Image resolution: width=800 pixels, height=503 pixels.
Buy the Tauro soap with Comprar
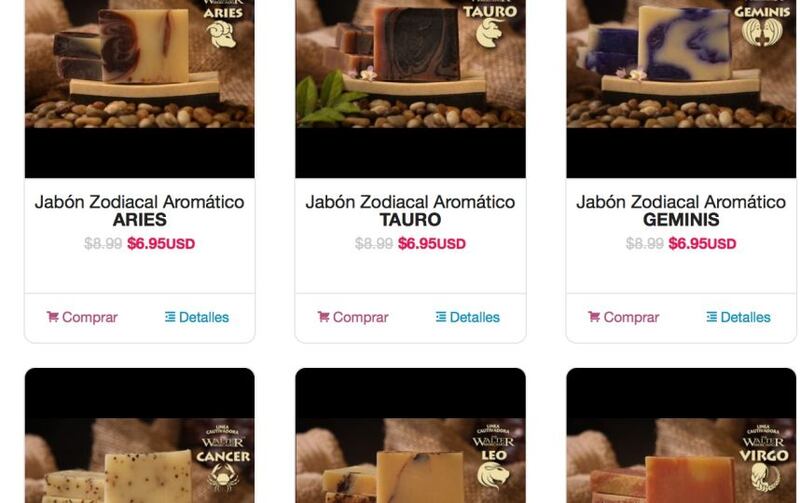353,317
